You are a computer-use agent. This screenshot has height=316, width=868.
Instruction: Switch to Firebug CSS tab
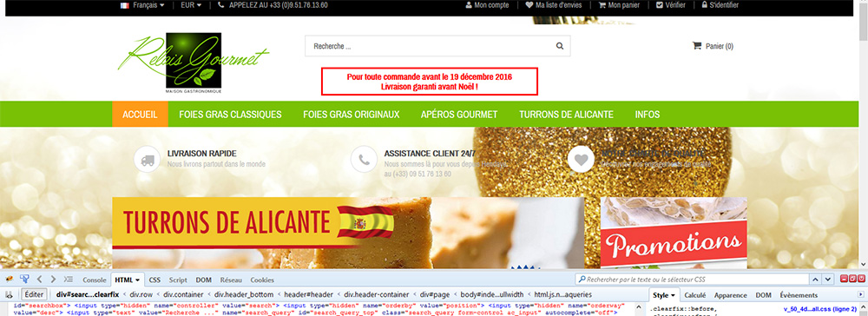155,280
